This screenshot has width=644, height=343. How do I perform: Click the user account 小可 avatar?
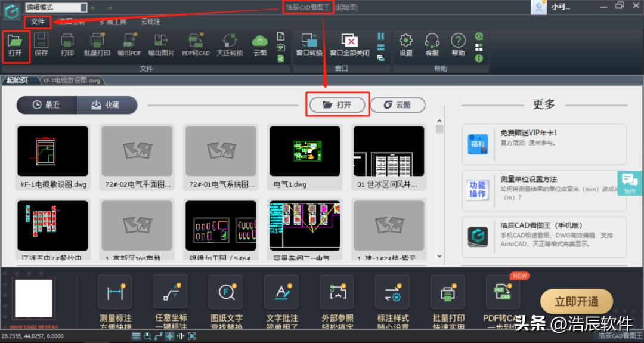[539, 7]
